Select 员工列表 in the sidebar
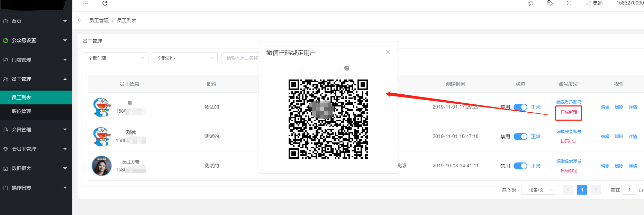The image size is (644, 215). (x=36, y=97)
